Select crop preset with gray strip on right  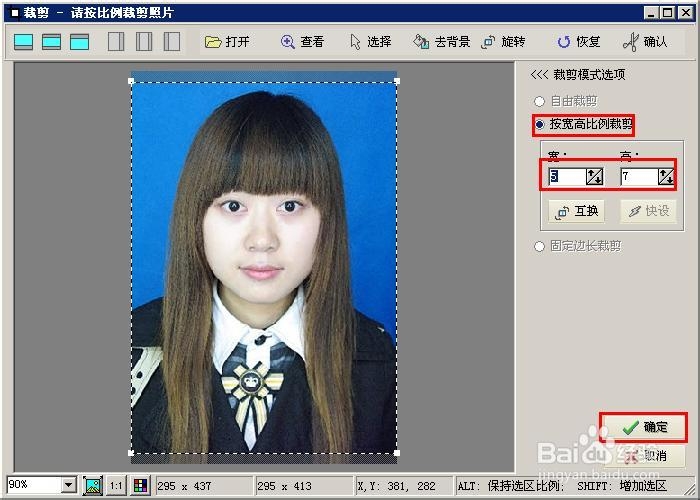tap(116, 42)
